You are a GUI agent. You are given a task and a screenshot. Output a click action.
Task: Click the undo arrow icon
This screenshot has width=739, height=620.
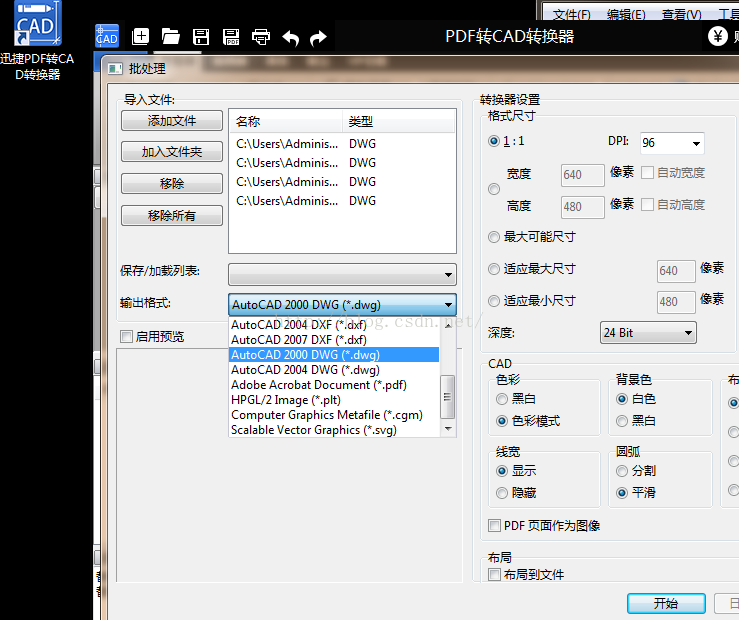[291, 38]
